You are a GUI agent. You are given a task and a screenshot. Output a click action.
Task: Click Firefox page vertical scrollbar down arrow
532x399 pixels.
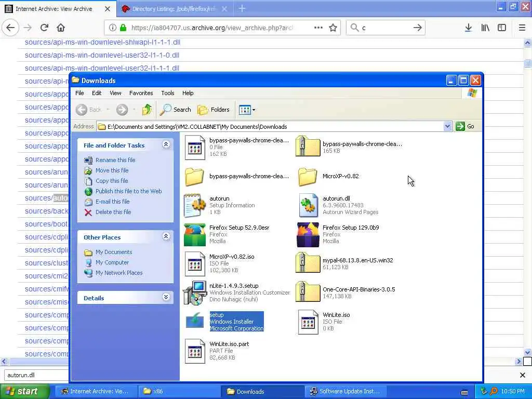tap(528, 352)
